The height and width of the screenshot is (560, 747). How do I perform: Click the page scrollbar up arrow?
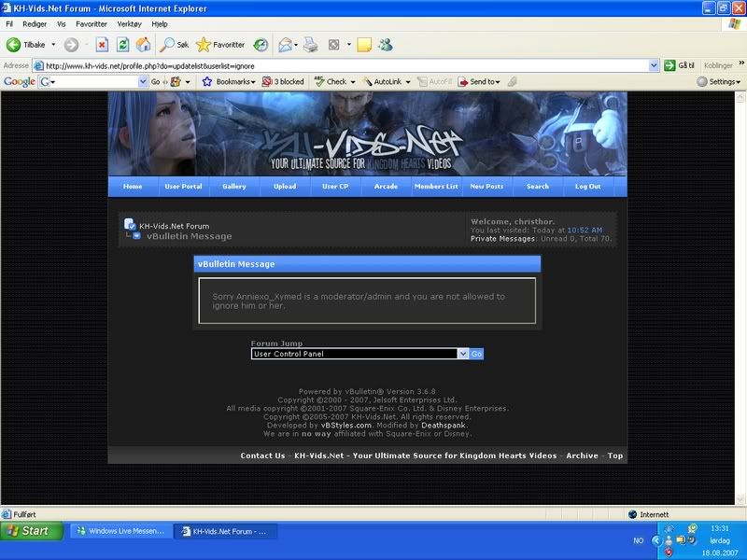(740, 97)
